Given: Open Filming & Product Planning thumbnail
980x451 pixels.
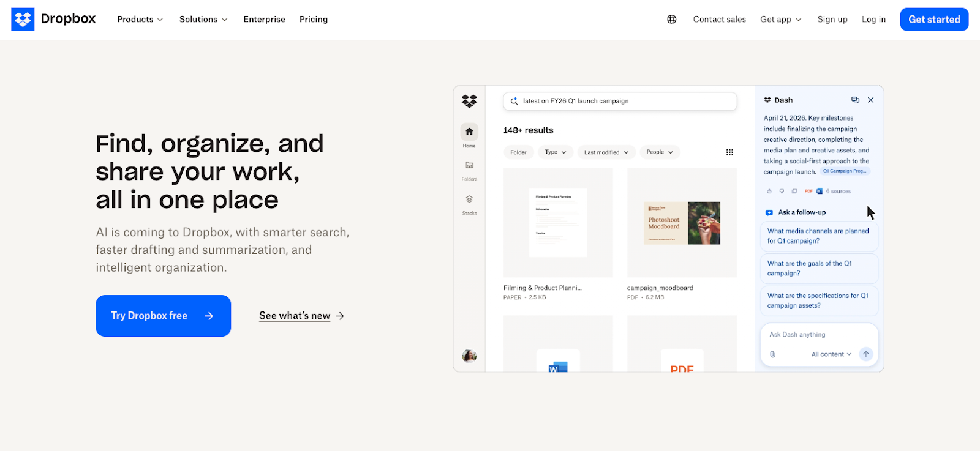Looking at the screenshot, I should click(558, 223).
